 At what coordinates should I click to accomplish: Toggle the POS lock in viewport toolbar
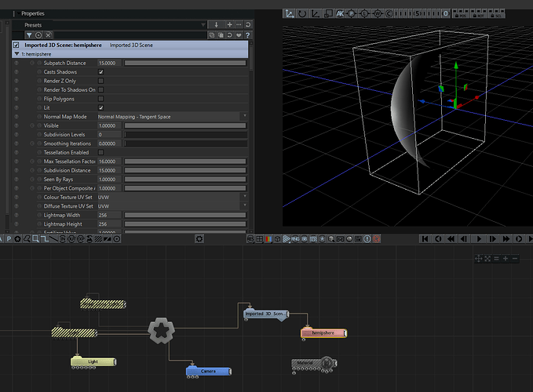[x=460, y=14]
